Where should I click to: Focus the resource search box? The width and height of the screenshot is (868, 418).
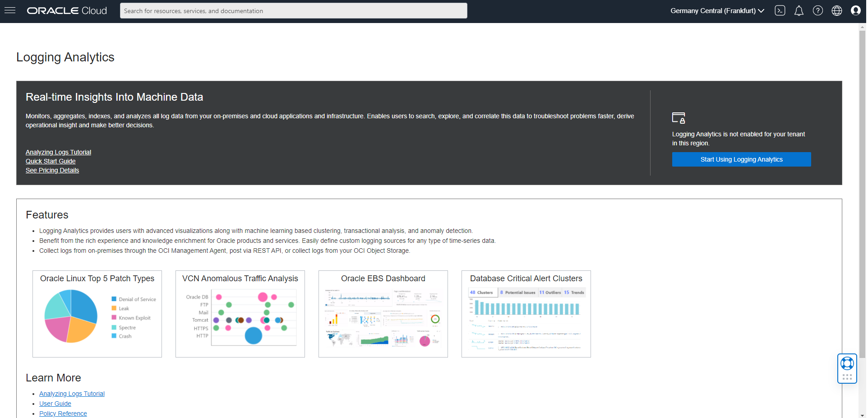(294, 11)
